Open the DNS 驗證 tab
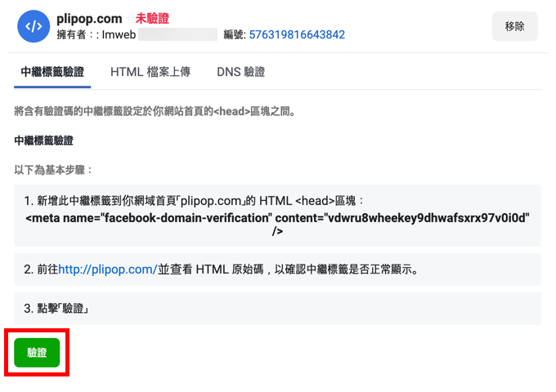 pos(240,72)
